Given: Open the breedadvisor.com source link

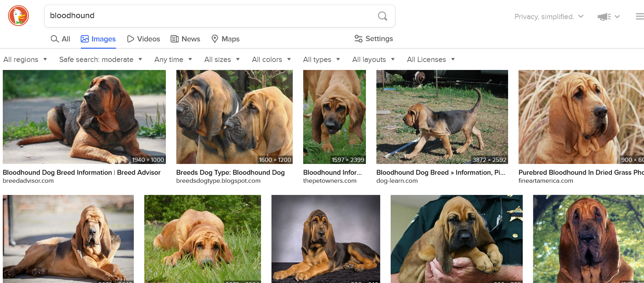Looking at the screenshot, I should coord(28,181).
